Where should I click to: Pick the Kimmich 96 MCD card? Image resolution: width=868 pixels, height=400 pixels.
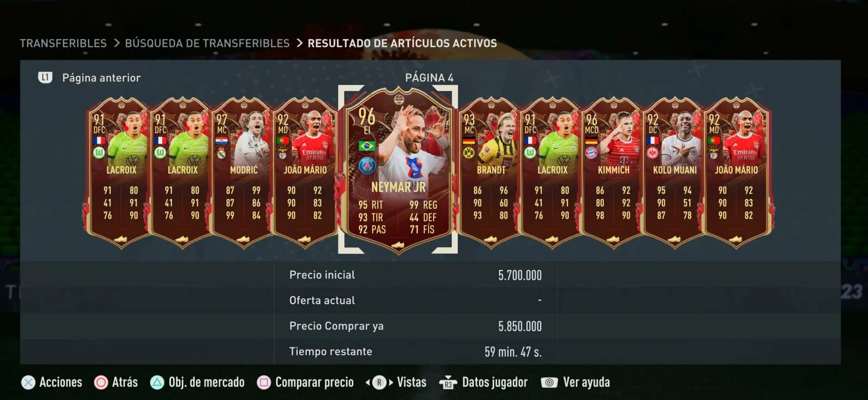click(x=612, y=172)
